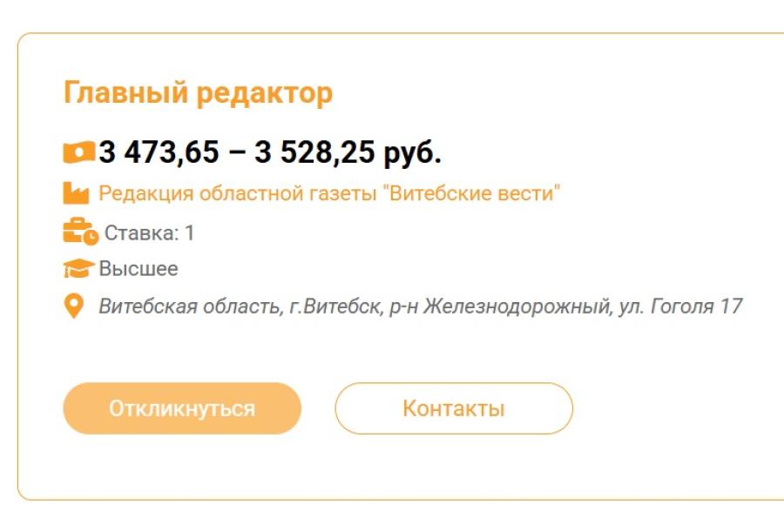Screen dimensions: 784x532
Task: Click the "Высшее" education text
Action: click(x=139, y=269)
